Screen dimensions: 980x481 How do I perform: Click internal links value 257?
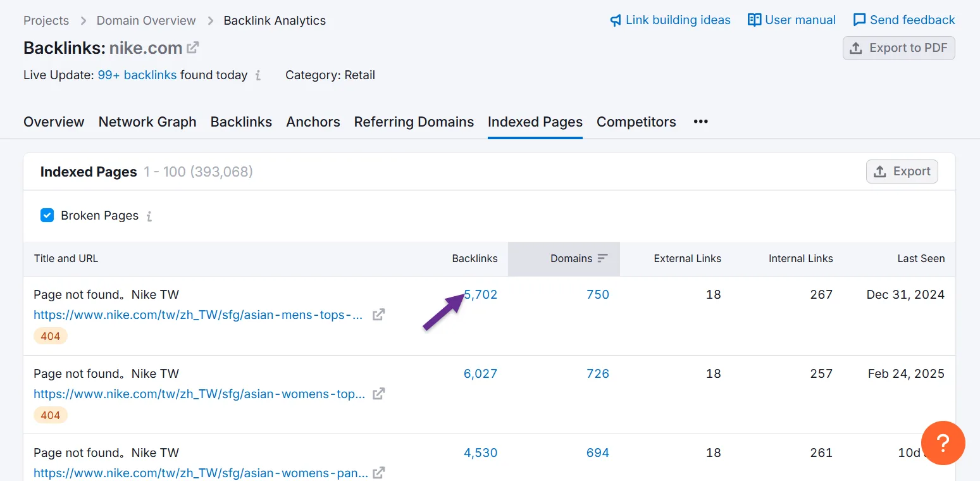tap(821, 373)
